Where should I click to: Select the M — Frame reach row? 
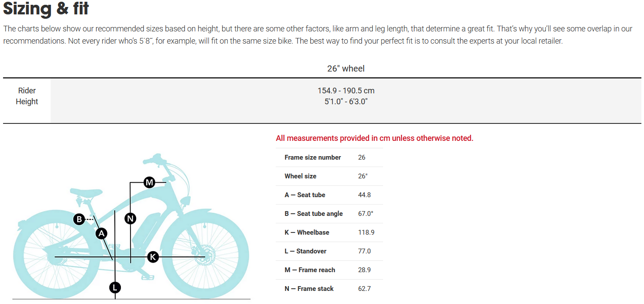(310, 270)
